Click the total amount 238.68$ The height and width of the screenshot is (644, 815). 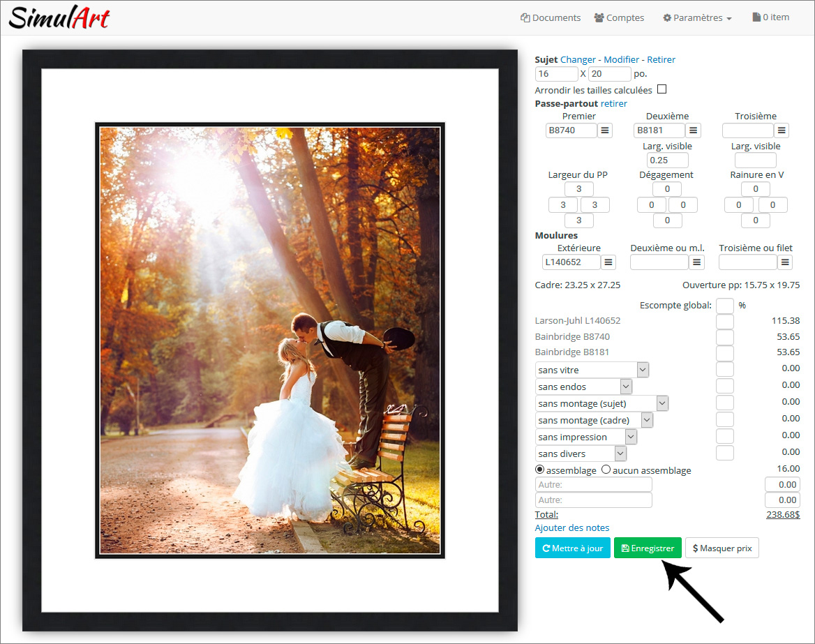784,515
